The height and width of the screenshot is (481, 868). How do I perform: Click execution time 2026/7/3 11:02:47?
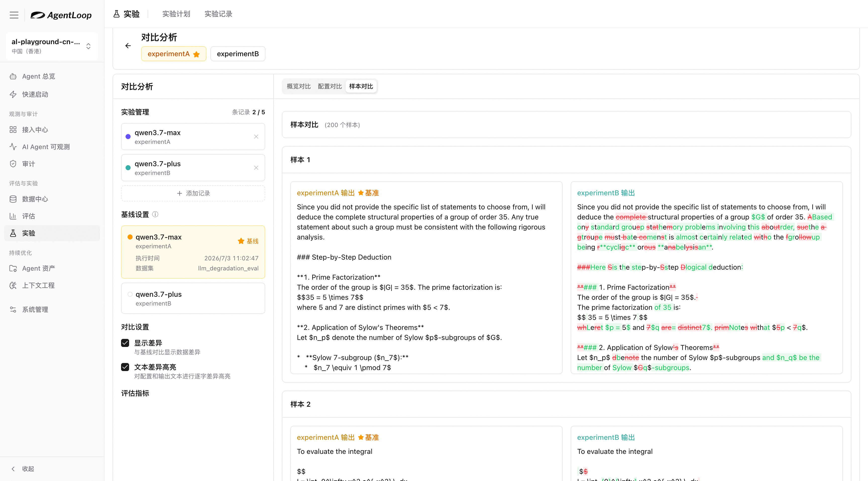[x=231, y=258]
